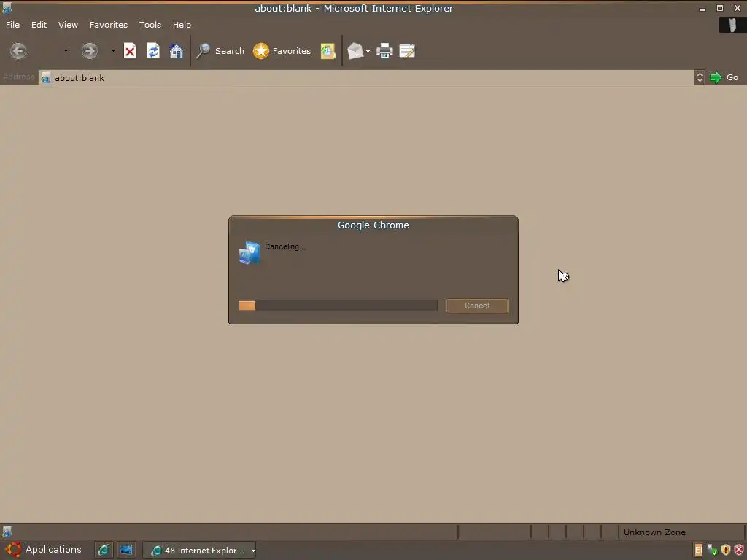This screenshot has width=747, height=560.
Task: Click the orange notebook tray icon
Action: click(x=698, y=550)
